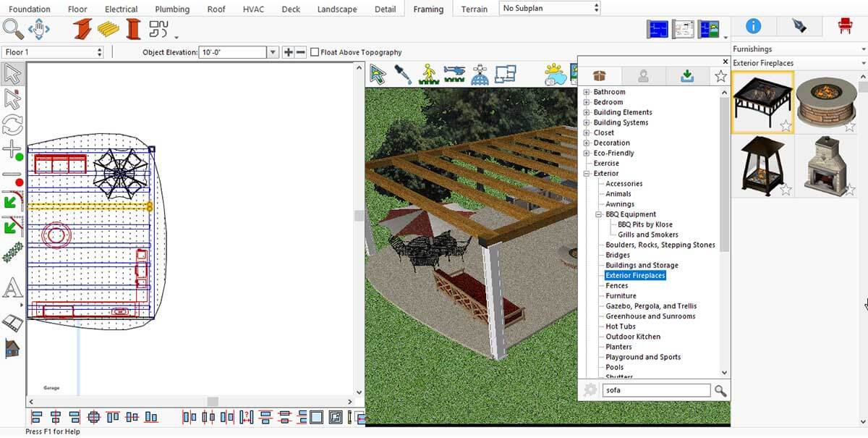Viewport: 868px width, 438px height.
Task: Click the magnifying glass zoom tool
Action: tap(13, 29)
